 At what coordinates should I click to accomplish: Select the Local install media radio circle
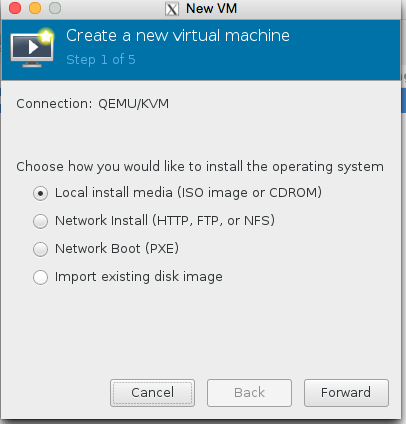click(x=40, y=193)
